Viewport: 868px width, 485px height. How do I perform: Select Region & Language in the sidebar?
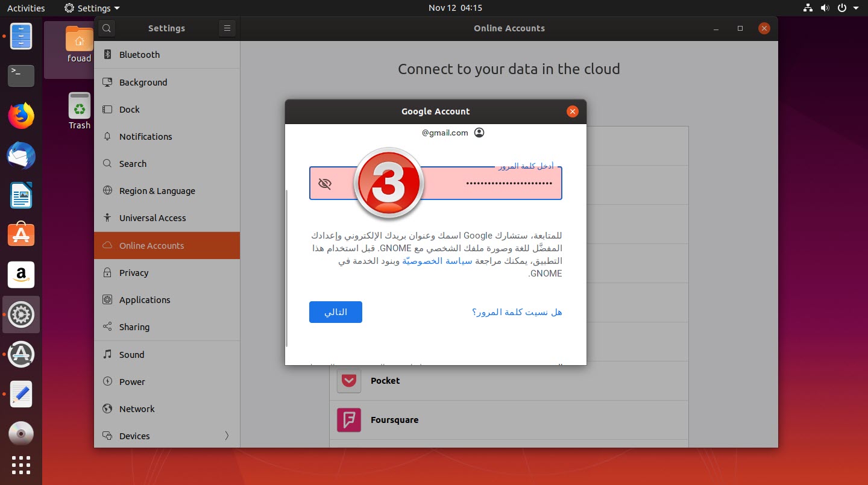click(167, 191)
